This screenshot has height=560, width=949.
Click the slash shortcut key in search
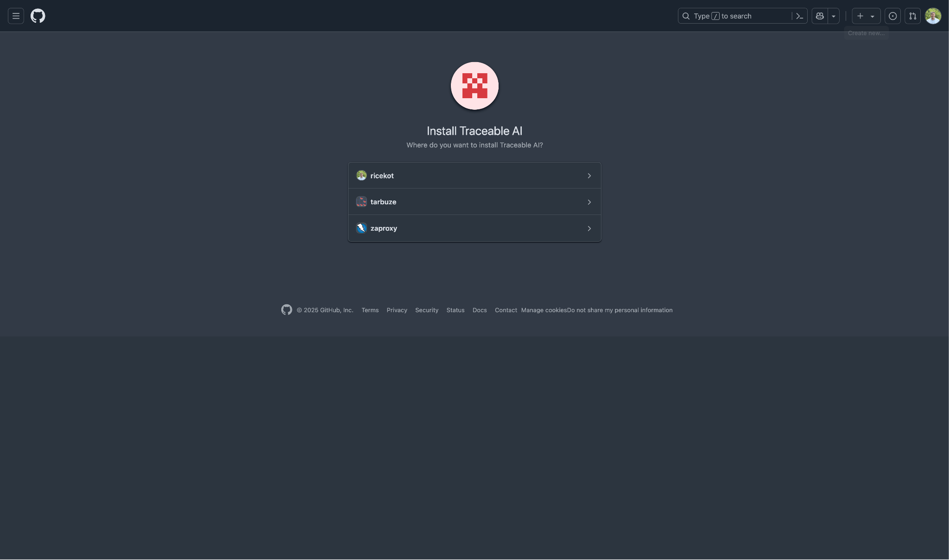pyautogui.click(x=715, y=16)
